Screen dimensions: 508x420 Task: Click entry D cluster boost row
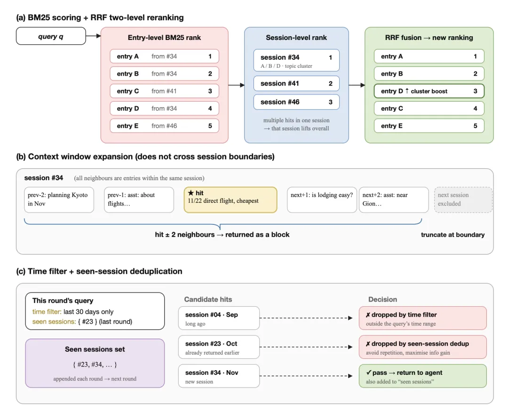pos(429,91)
